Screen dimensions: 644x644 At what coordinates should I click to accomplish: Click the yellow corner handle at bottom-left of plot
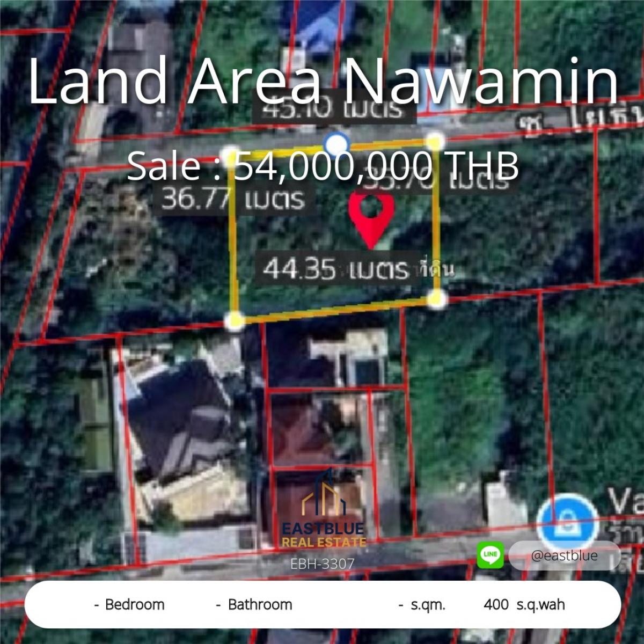point(235,320)
